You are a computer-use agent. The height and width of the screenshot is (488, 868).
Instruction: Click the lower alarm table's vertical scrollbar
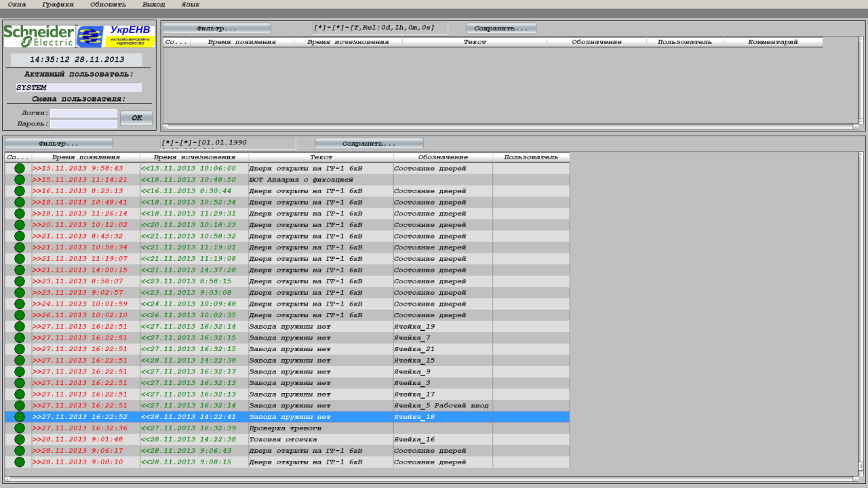pyautogui.click(x=861, y=312)
